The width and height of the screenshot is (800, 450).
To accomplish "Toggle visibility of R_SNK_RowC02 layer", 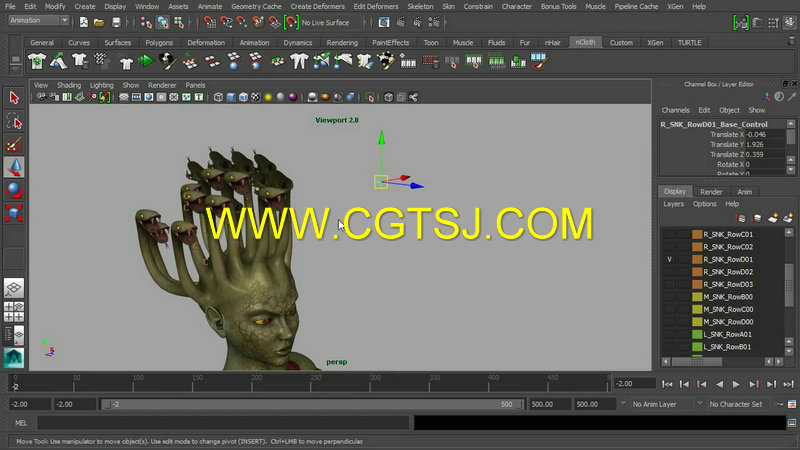I will pyautogui.click(x=669, y=247).
